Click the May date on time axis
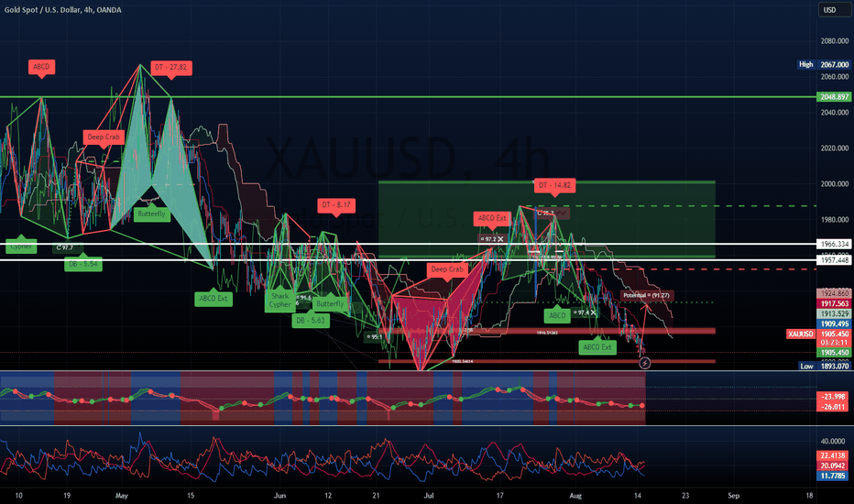The width and height of the screenshot is (854, 504). (122, 495)
